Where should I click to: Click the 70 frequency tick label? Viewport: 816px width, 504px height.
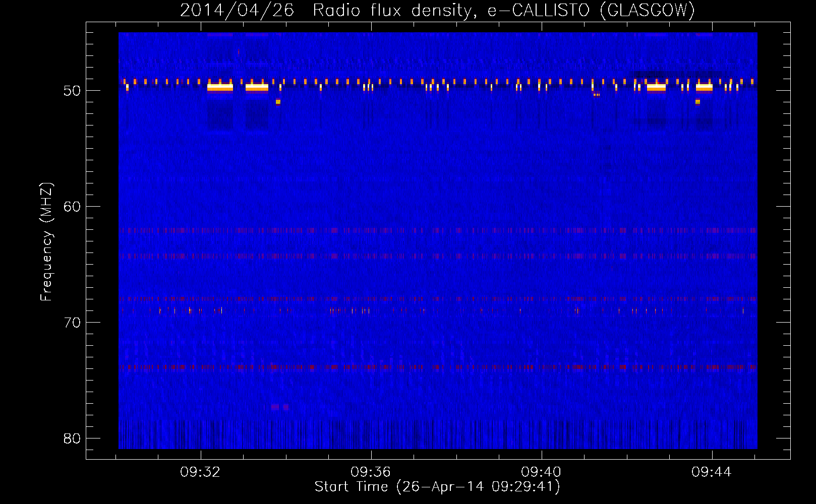(x=72, y=323)
